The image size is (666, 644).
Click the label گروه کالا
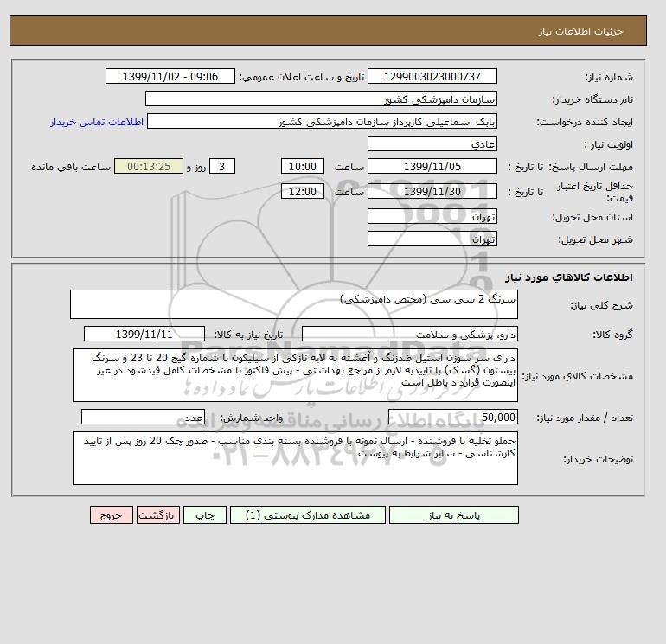click(612, 335)
